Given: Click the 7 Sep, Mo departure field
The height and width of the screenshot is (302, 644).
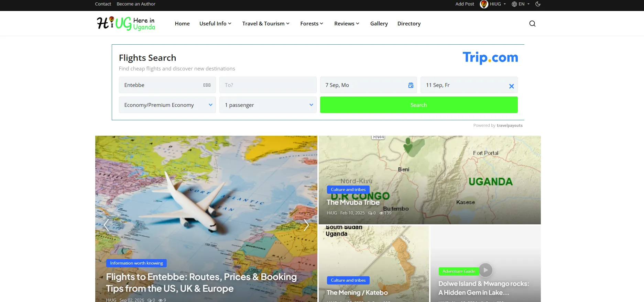Looking at the screenshot, I should click(x=368, y=85).
